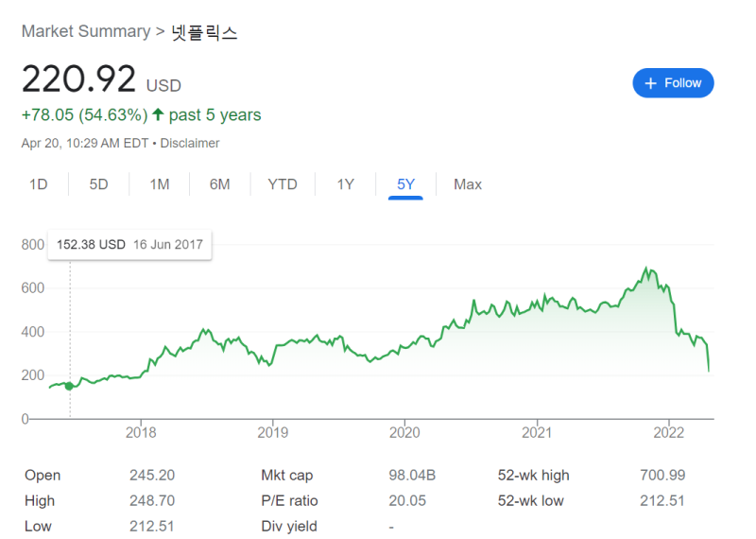Switch chart to 6M range

[220, 184]
